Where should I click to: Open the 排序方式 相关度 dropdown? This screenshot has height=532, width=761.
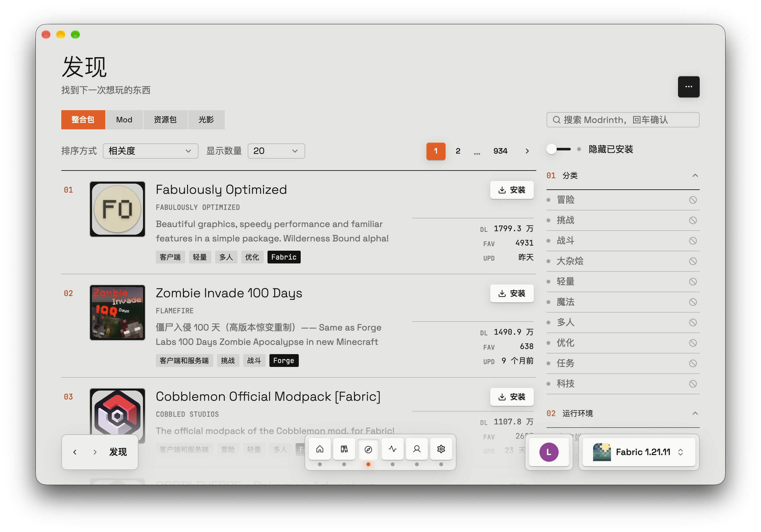pyautogui.click(x=150, y=151)
